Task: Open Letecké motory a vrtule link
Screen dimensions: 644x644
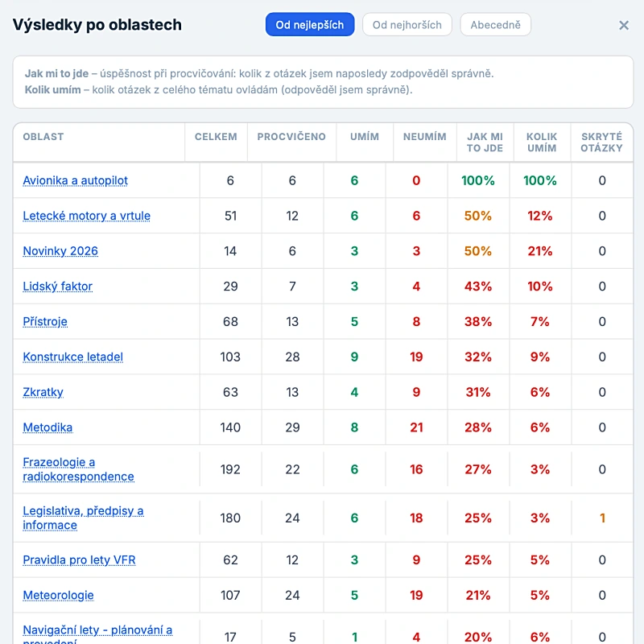Action: coord(87,216)
